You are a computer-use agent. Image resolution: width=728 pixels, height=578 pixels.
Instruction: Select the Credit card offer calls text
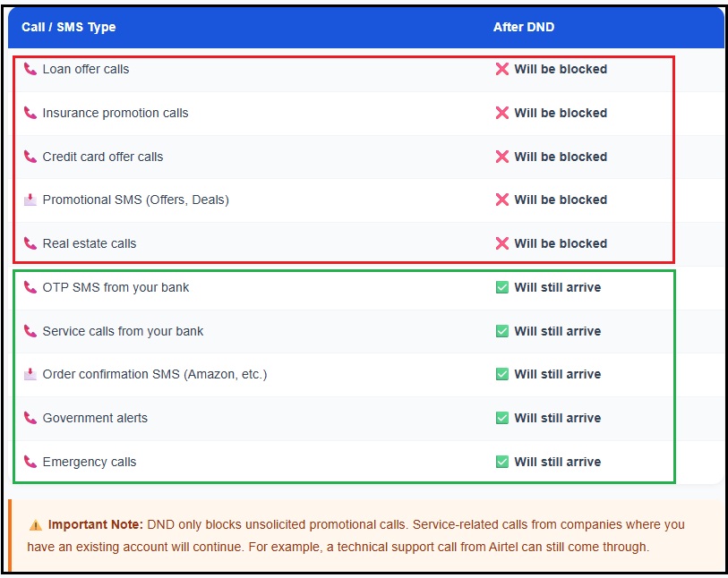(x=103, y=157)
